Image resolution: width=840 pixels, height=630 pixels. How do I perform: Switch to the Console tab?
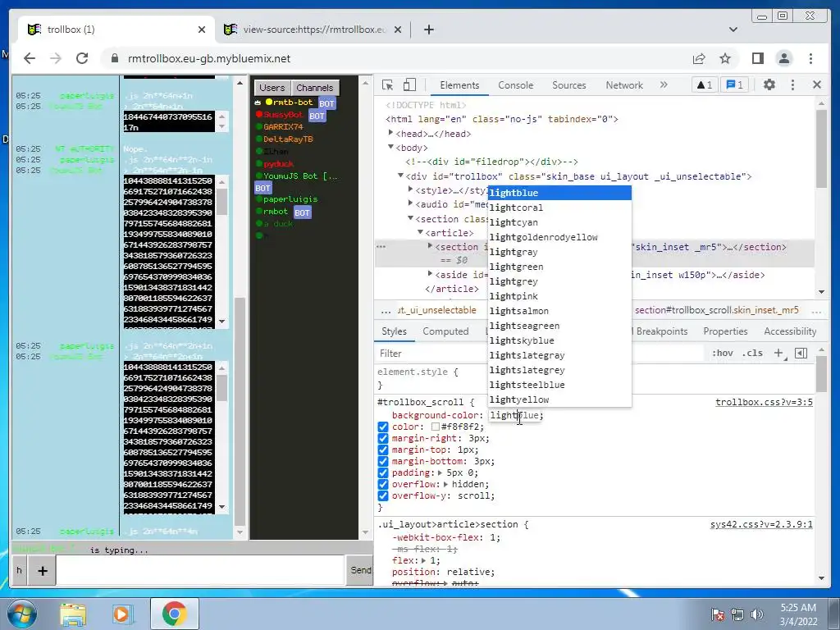coord(515,85)
